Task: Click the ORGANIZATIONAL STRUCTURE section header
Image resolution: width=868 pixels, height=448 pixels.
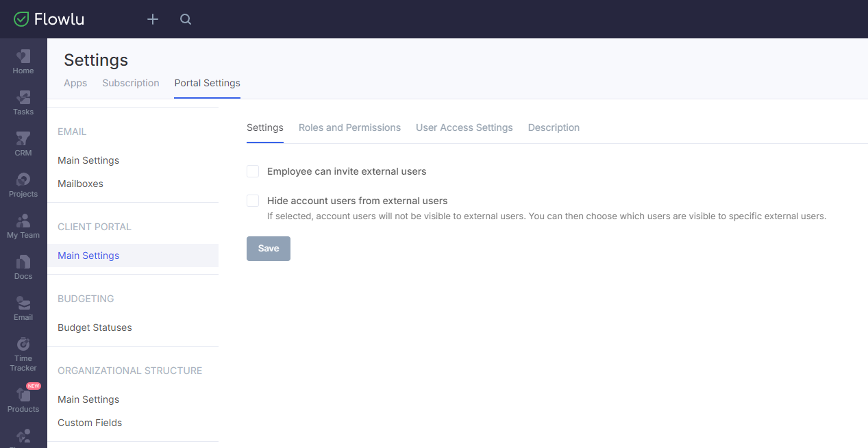Action: pyautogui.click(x=130, y=371)
